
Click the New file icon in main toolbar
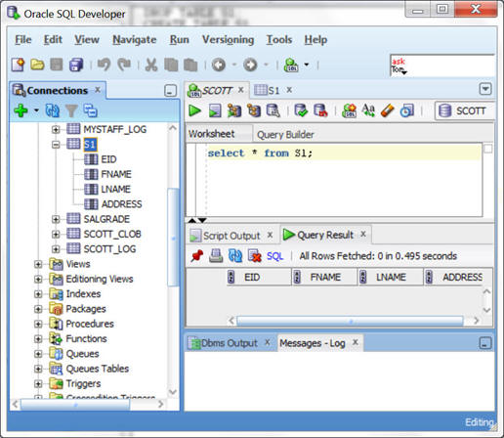point(18,65)
